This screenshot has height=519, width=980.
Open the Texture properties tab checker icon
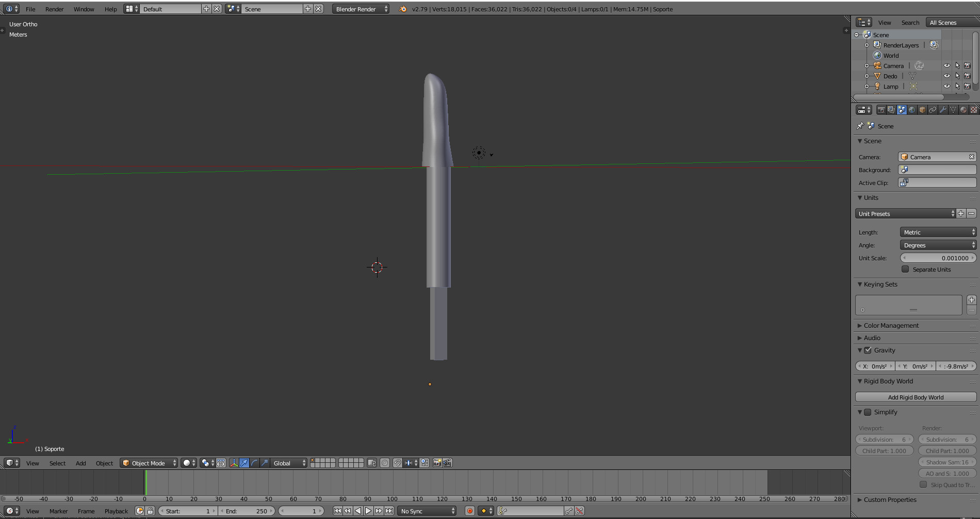[x=973, y=110]
